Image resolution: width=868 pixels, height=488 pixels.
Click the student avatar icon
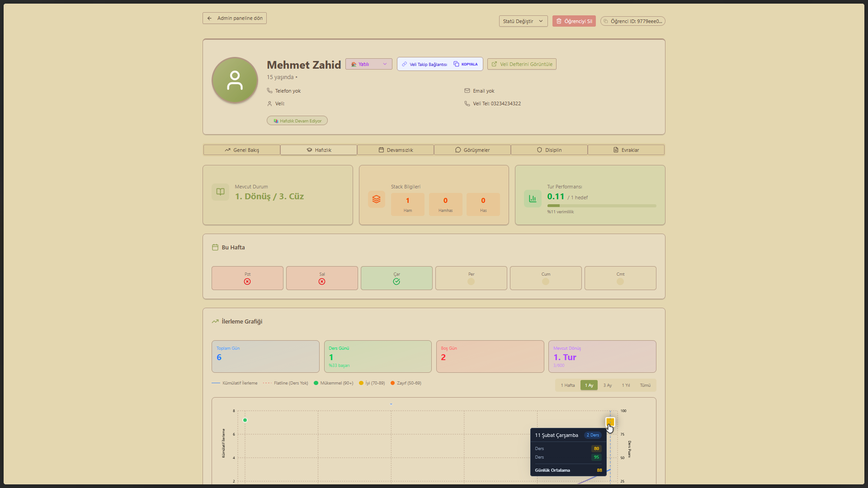coord(235,80)
